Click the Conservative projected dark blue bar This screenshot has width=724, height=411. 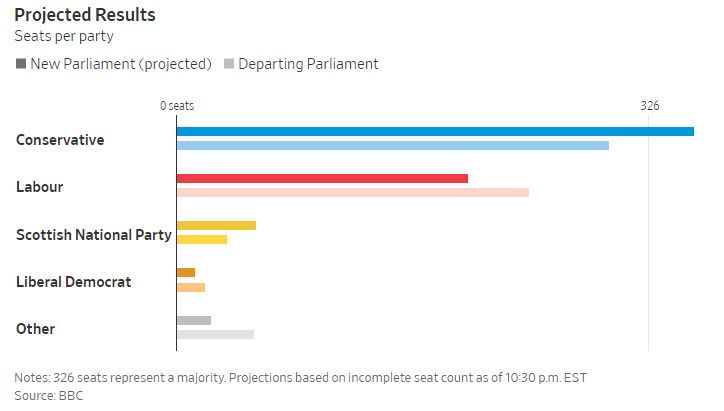[435, 131]
